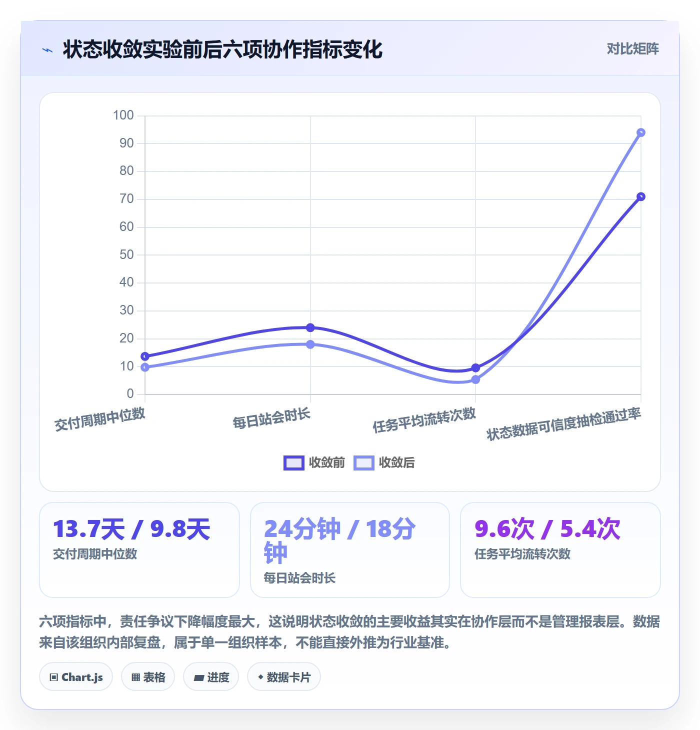Open the 13.7天 / 9.8天 data card
Viewport: 700px width, 730px height.
click(139, 550)
